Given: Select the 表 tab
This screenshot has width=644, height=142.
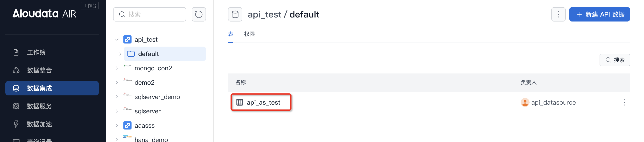Looking at the screenshot, I should click(x=230, y=34).
